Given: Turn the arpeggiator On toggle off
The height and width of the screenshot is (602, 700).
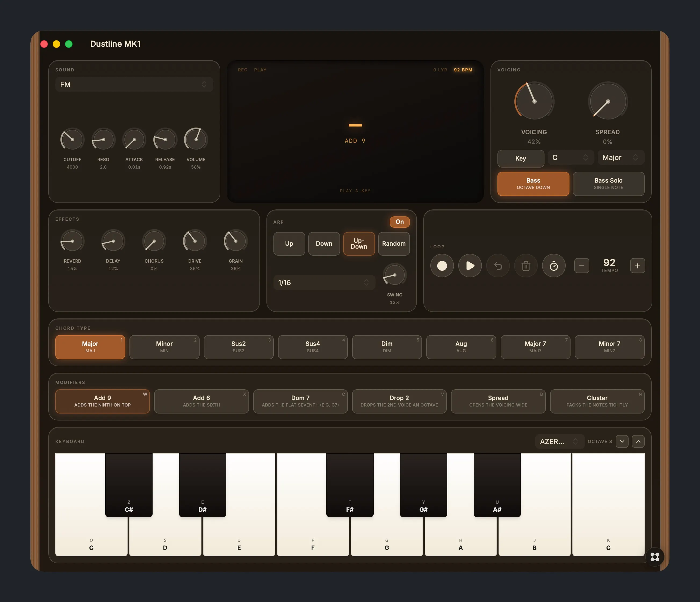Looking at the screenshot, I should (400, 222).
